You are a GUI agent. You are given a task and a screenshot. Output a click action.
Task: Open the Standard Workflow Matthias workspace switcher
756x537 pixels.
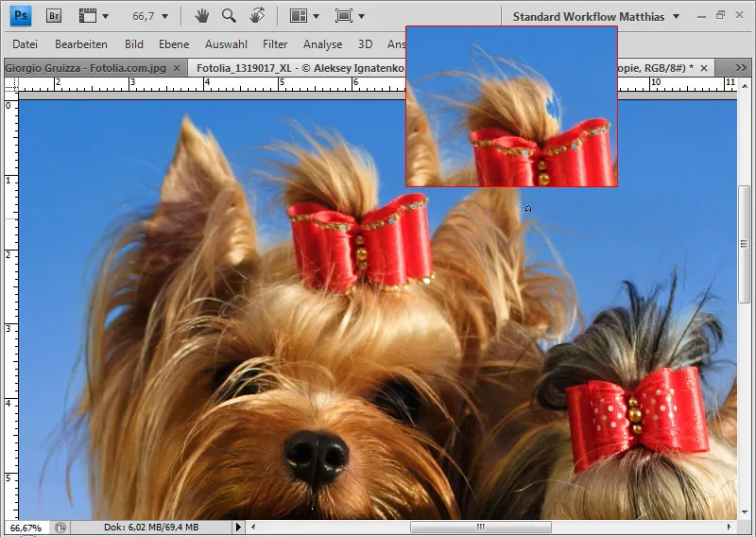tap(596, 16)
